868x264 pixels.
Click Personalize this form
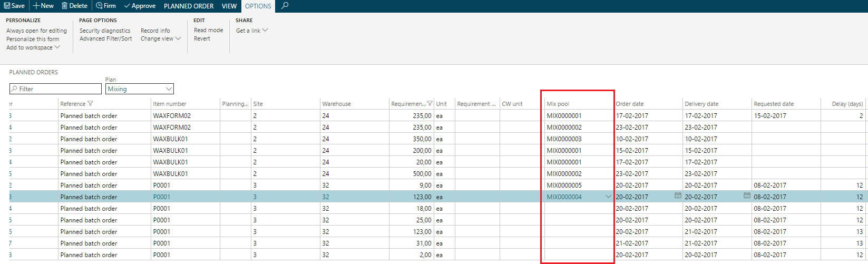33,39
